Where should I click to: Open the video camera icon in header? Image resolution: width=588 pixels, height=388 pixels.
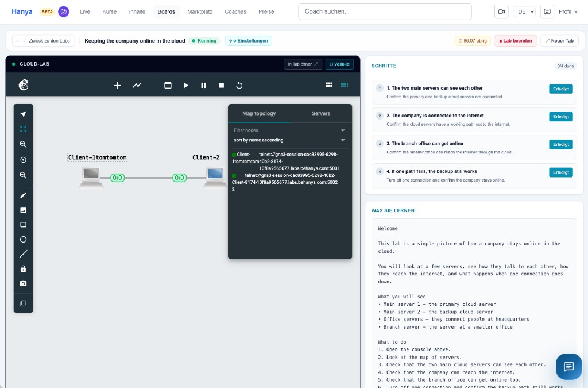(x=501, y=11)
